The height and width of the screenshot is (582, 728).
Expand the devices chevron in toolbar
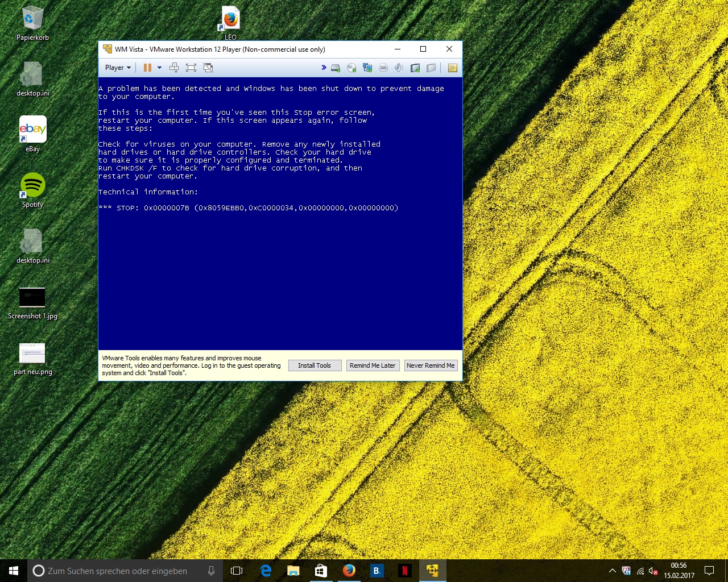coord(324,68)
